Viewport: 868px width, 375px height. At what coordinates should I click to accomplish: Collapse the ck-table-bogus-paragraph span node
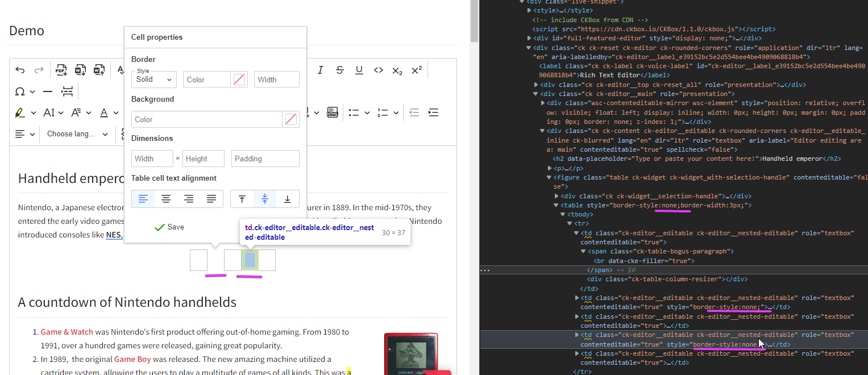[x=583, y=251]
